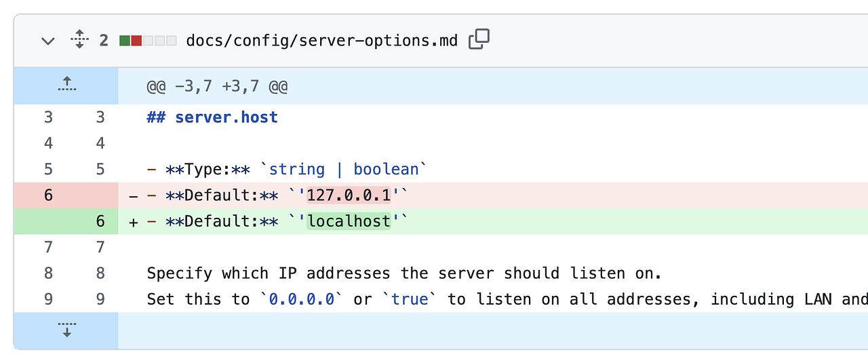Open docs/config/server-options.md file link
Screen dimensions: 868x363
click(321, 41)
